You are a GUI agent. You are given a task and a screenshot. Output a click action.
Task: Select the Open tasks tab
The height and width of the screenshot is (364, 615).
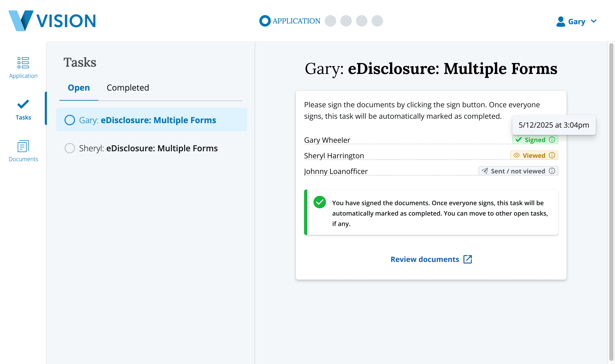79,88
